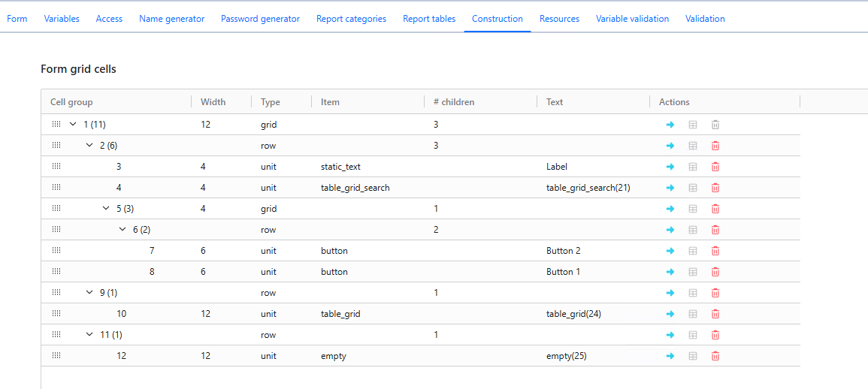Click the drag handle for cell 3
868x389 pixels.
click(56, 167)
